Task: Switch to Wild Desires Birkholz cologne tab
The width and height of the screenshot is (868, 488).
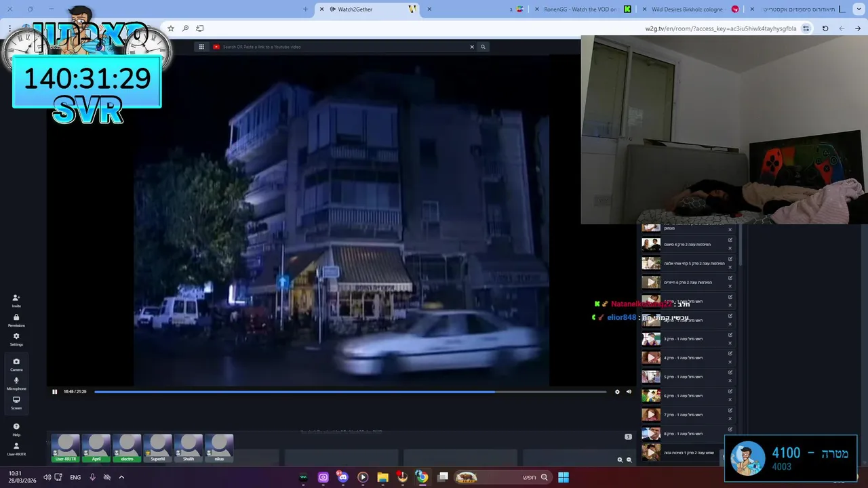Action: [692, 9]
